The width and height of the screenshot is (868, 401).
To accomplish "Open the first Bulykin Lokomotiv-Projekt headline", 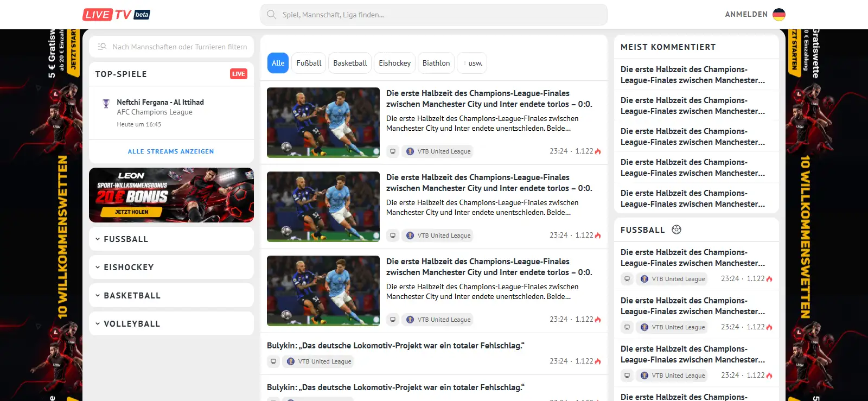I will 395,346.
